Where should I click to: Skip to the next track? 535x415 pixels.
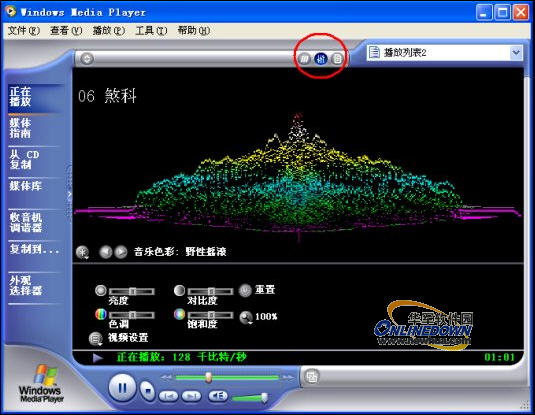191,396
